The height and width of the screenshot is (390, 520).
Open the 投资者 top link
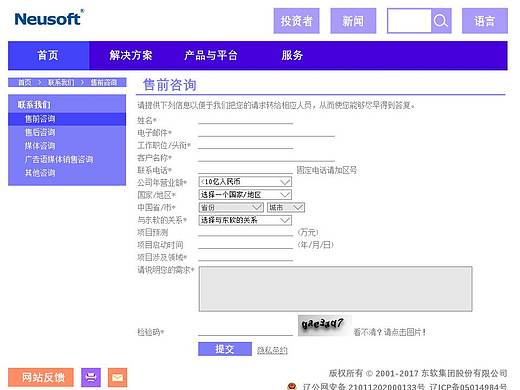(296, 21)
